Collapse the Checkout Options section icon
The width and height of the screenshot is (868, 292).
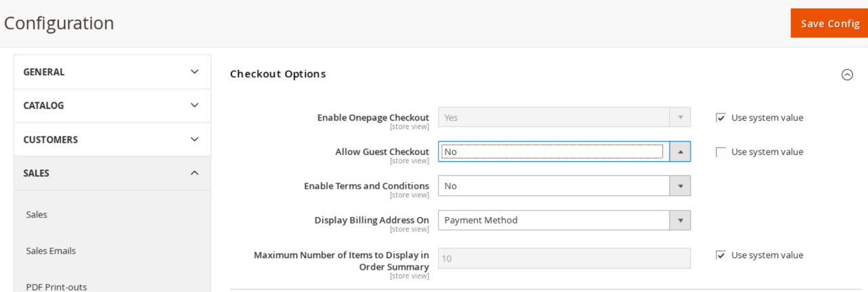(847, 75)
